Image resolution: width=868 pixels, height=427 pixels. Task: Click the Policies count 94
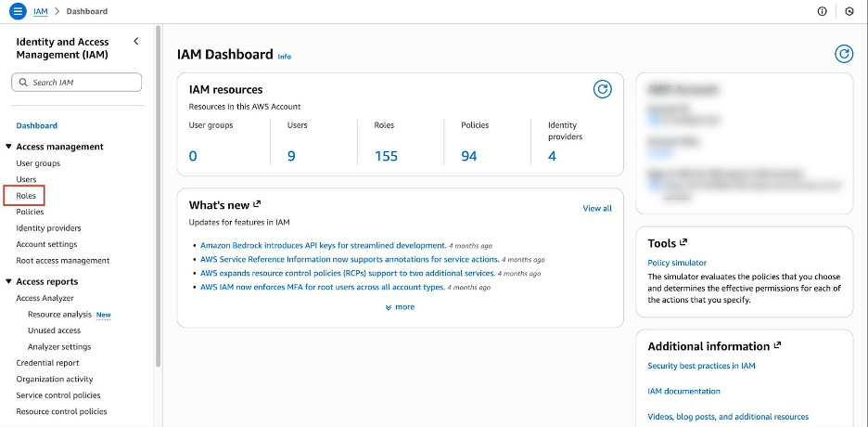[x=469, y=156]
